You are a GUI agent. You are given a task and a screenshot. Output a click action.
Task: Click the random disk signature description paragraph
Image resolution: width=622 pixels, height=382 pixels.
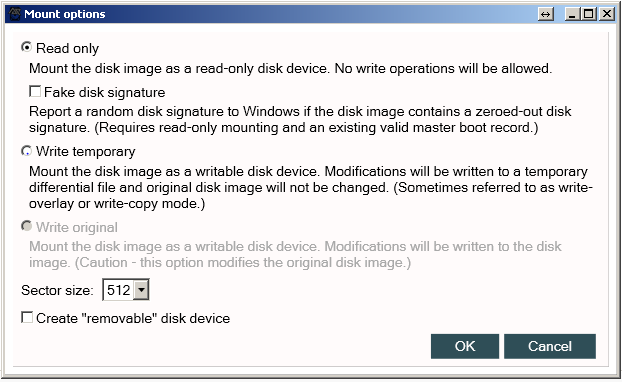pyautogui.click(x=300, y=119)
